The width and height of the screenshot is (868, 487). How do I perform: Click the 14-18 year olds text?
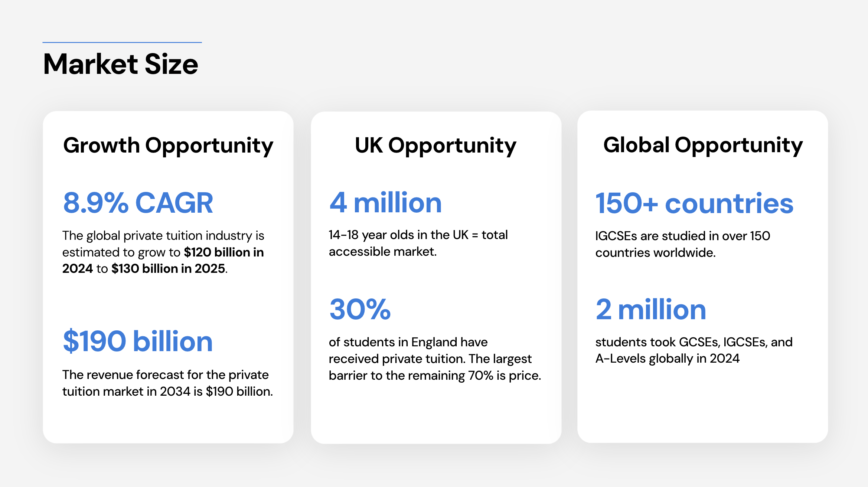point(418,243)
